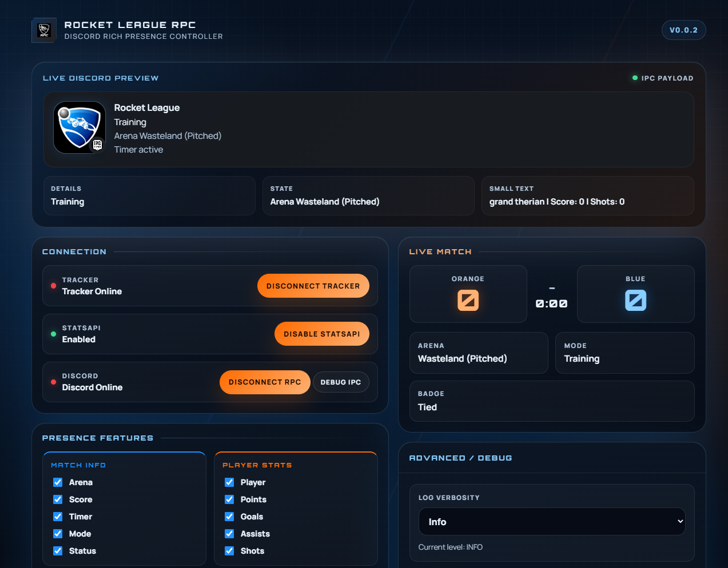Toggle the Score checkbox
Screen dimensions: 728x568
tap(58, 499)
